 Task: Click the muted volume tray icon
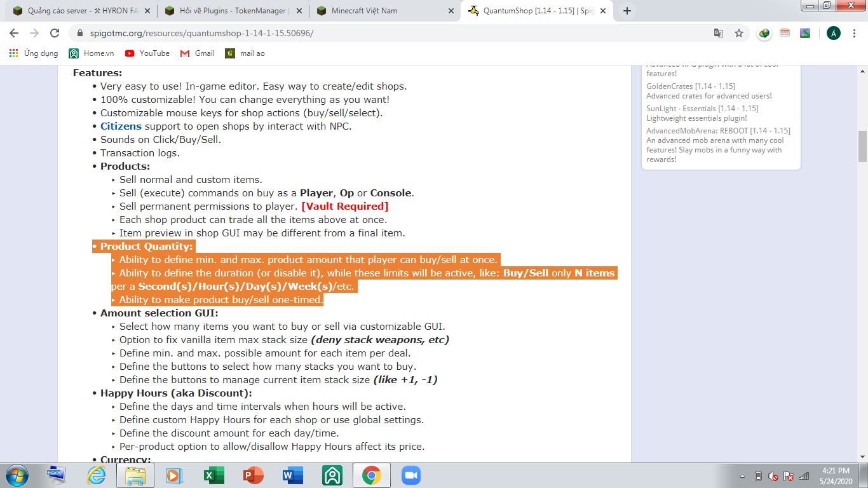[773, 475]
